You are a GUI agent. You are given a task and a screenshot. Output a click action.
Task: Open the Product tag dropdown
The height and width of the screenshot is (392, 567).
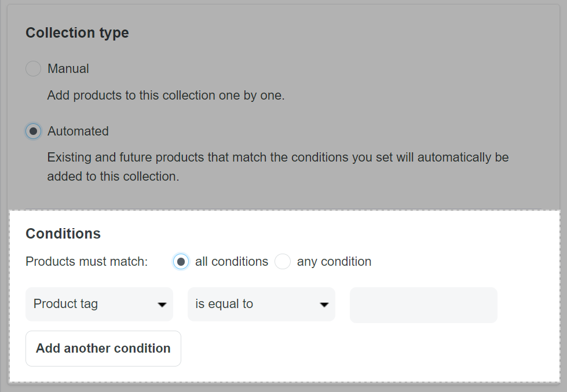[99, 304]
